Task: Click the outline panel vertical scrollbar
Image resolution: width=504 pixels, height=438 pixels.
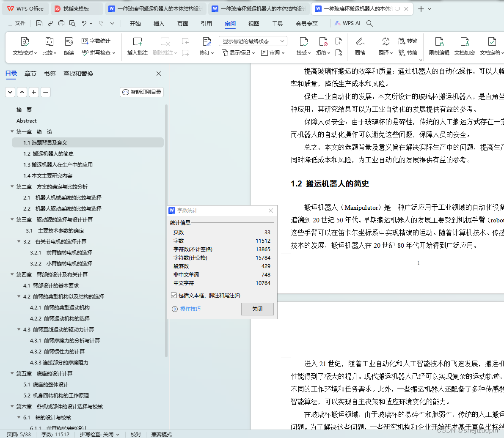Action: [x=166, y=230]
